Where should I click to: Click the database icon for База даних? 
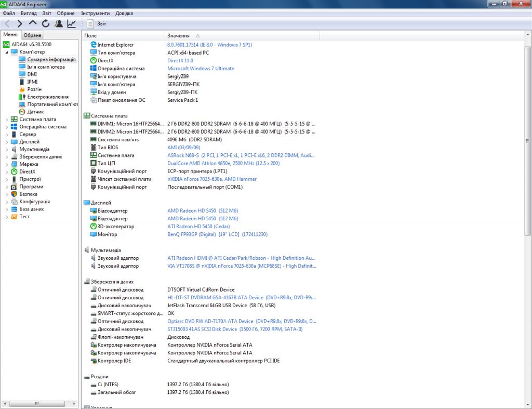(x=14, y=209)
